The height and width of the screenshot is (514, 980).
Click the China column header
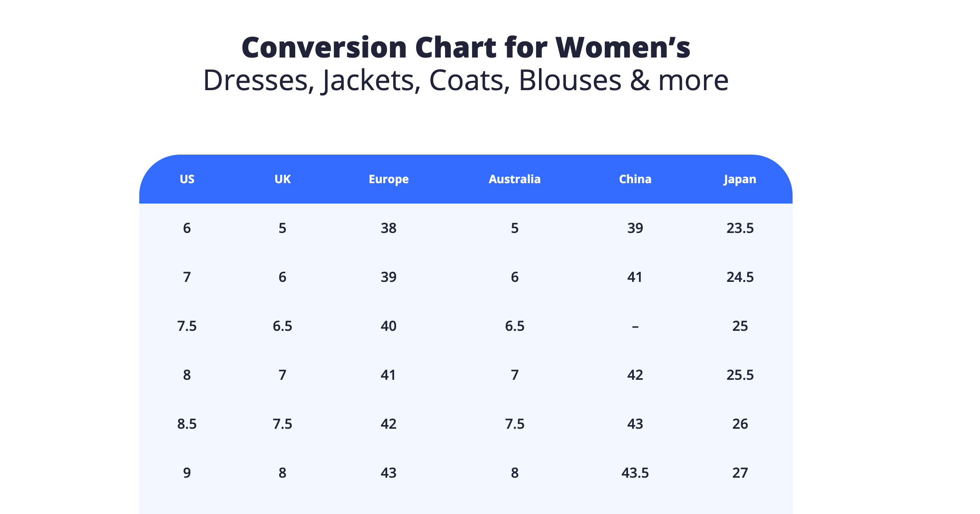tap(635, 179)
